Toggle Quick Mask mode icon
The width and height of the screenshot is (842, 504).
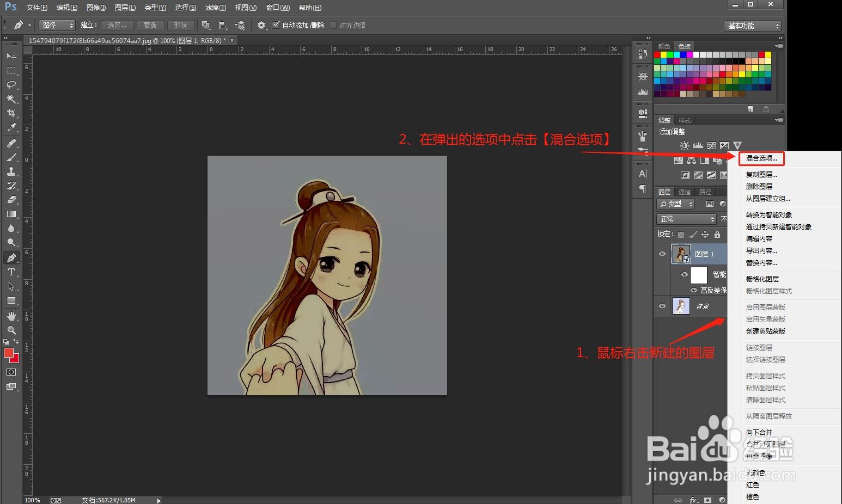11,372
